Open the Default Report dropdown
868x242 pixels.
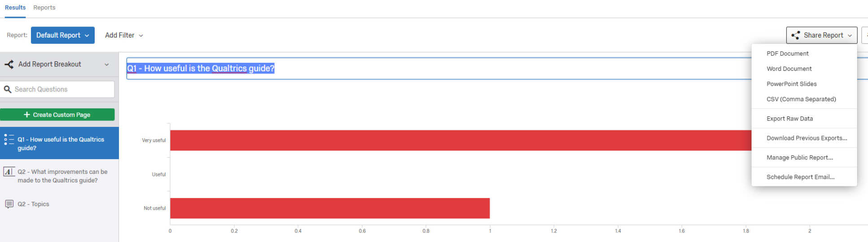[x=62, y=35]
